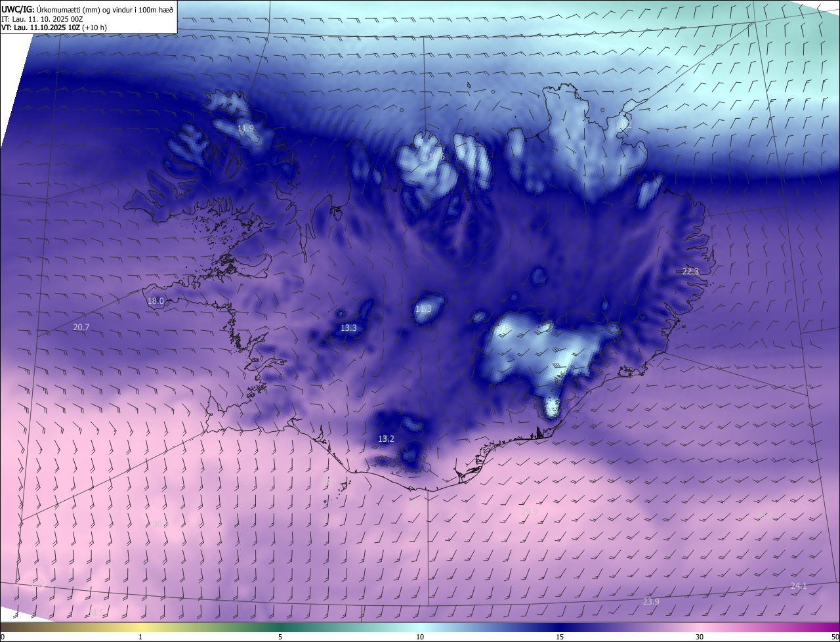
Task: Click the 20.7 value label on the map
Action: point(81,326)
